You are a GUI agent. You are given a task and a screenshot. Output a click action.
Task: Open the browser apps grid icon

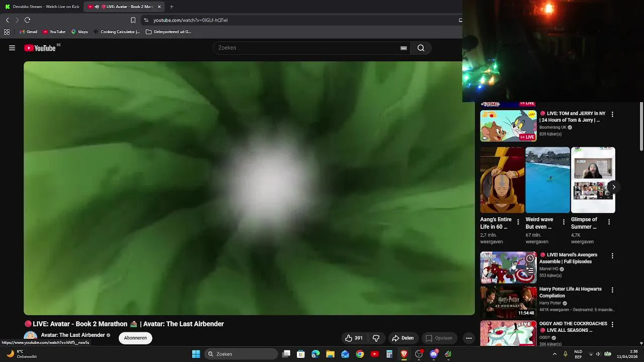pyautogui.click(x=7, y=32)
